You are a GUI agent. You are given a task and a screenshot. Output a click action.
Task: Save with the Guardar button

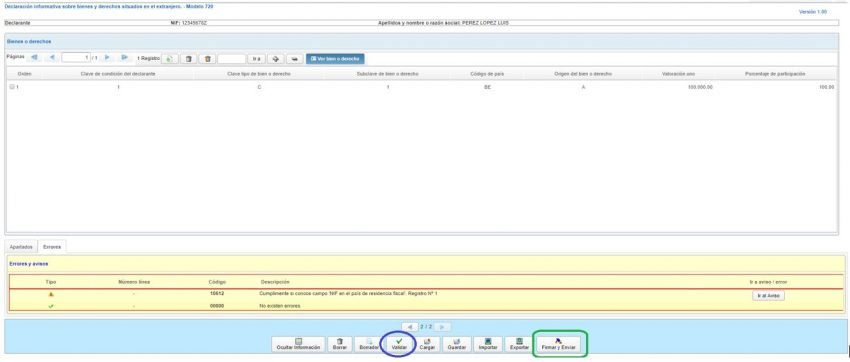point(456,344)
